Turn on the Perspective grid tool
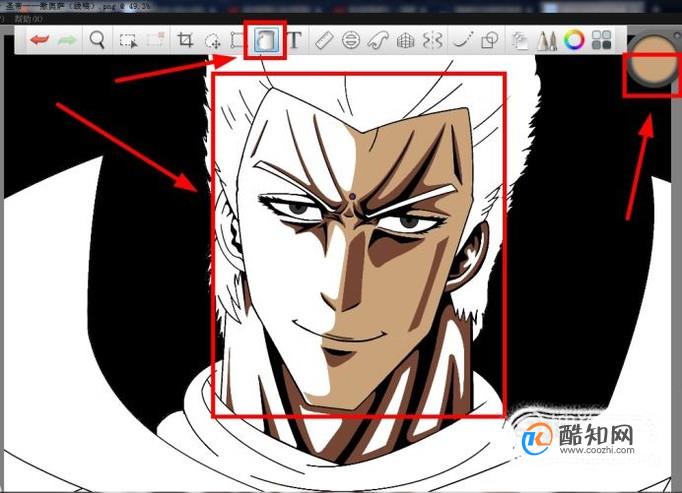This screenshot has height=493, width=682. pyautogui.click(x=405, y=40)
